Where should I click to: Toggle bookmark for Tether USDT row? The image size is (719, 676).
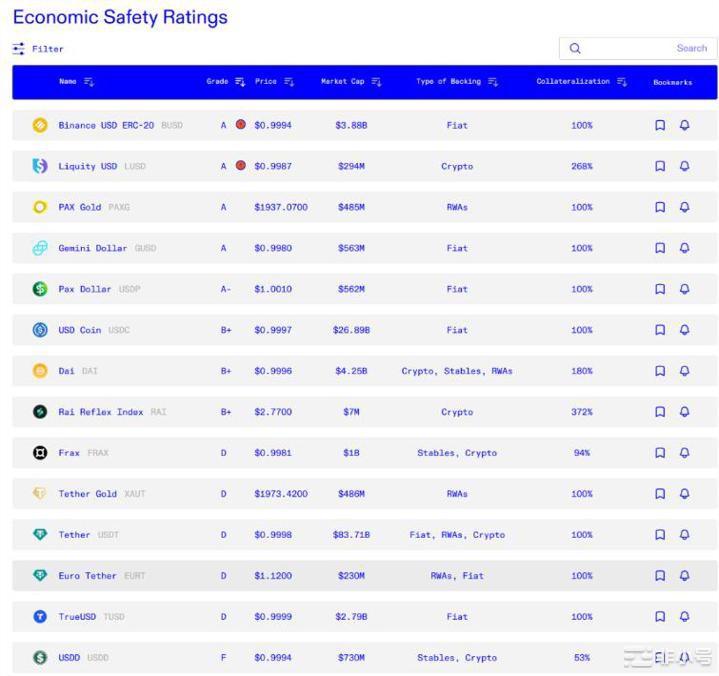(660, 535)
